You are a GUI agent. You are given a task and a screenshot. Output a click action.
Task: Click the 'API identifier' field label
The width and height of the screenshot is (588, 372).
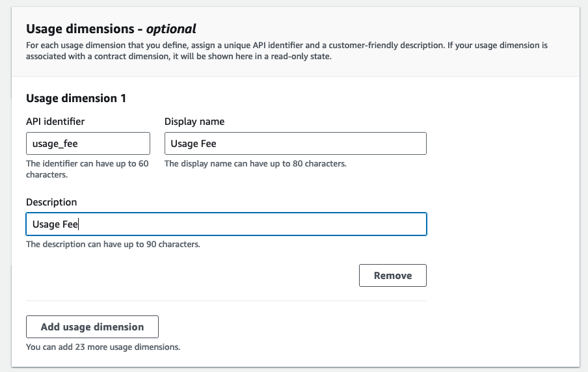(x=55, y=122)
